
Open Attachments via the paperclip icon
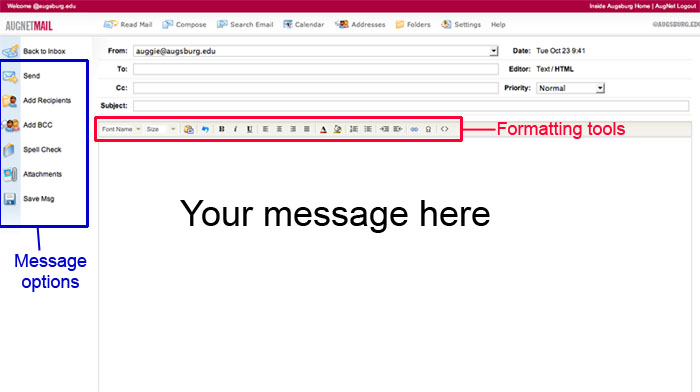click(10, 174)
